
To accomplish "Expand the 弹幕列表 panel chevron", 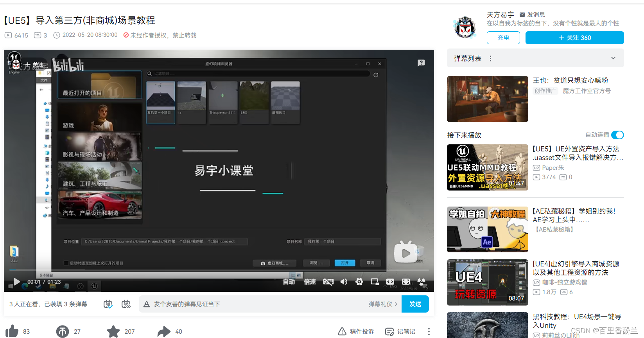I will click(x=613, y=58).
